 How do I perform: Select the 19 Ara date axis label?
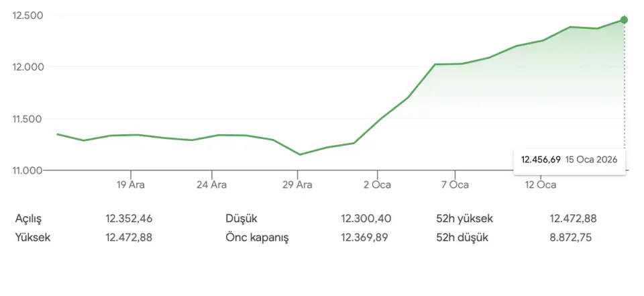(131, 185)
